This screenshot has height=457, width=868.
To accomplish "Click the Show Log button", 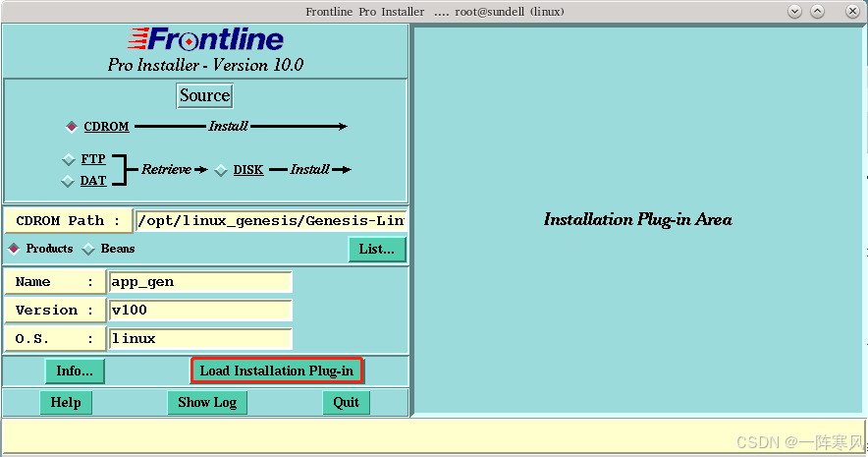I will 207,402.
